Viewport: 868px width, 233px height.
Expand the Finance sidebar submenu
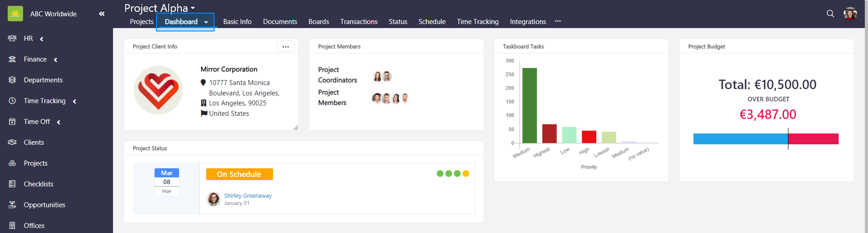point(55,60)
